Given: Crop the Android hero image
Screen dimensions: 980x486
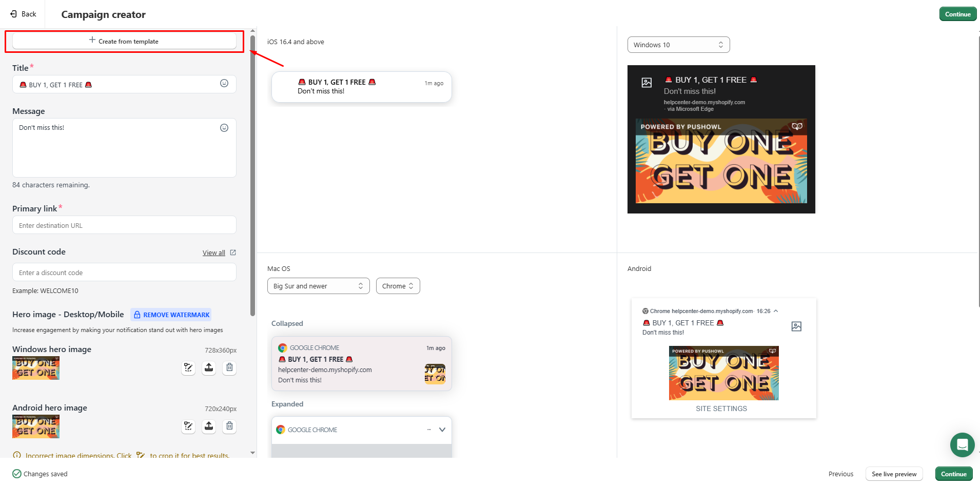Looking at the screenshot, I should (188, 426).
